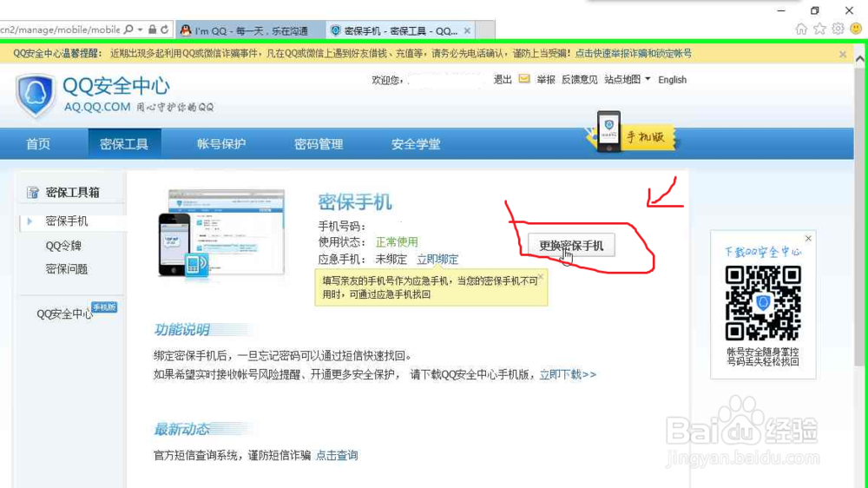The height and width of the screenshot is (488, 868).
Task: Select 密保手机 in the sidebar
Action: (x=67, y=221)
